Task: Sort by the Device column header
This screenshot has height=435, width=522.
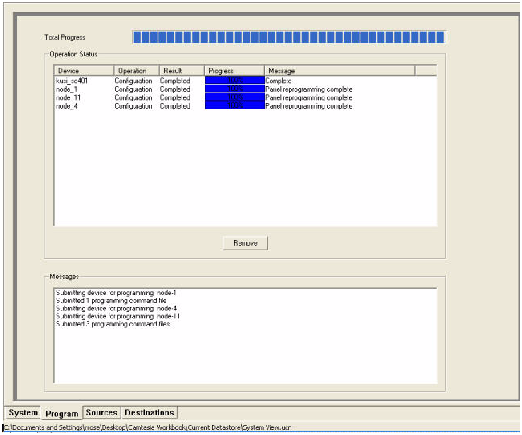Action: [84, 71]
